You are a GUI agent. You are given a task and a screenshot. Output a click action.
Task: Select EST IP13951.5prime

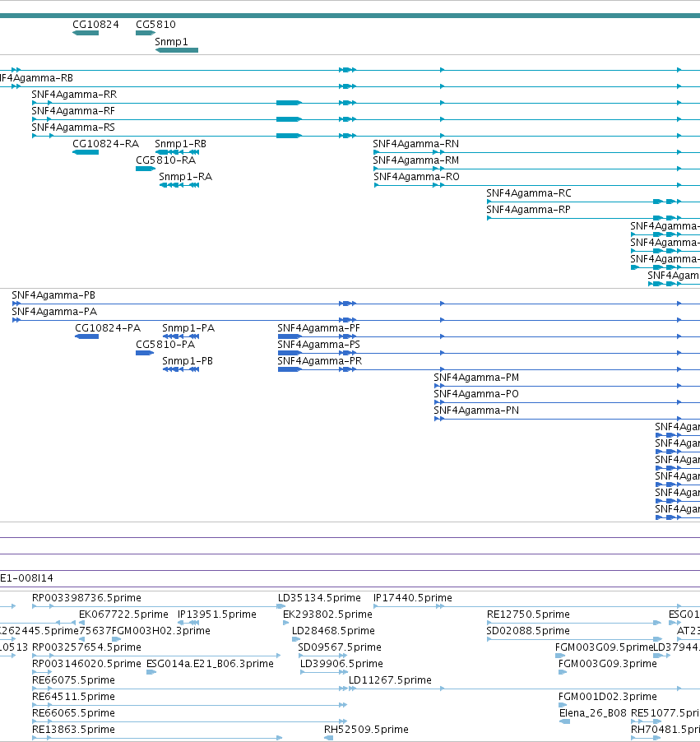(217, 614)
